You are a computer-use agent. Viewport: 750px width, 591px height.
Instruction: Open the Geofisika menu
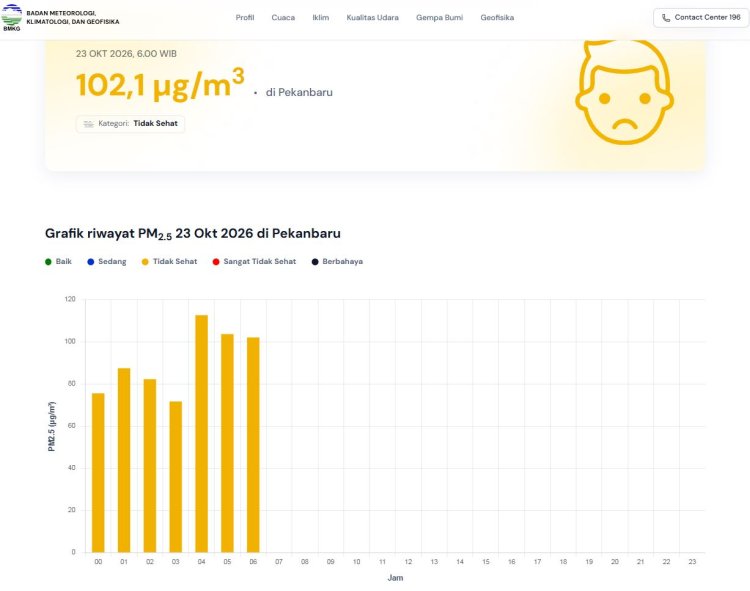[497, 18]
